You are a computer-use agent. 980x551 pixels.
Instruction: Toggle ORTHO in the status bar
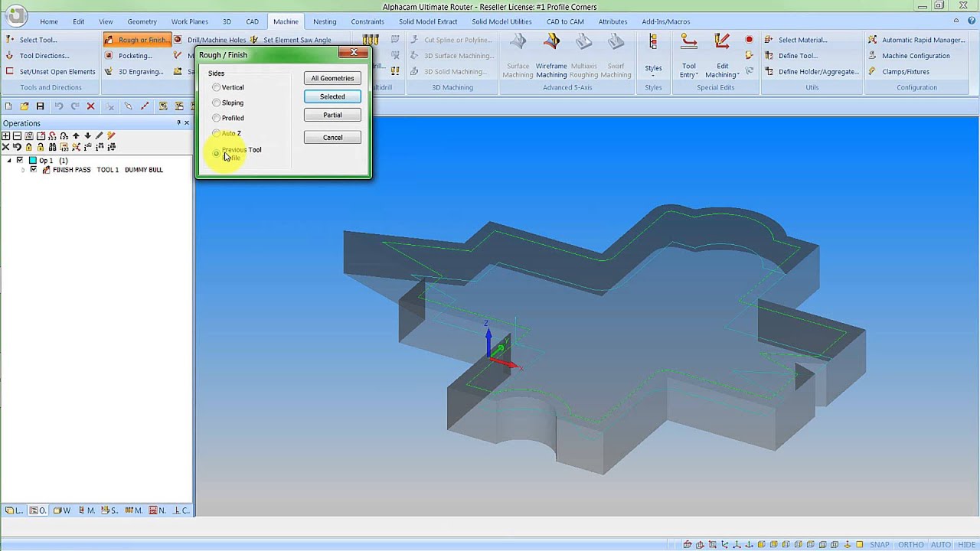pyautogui.click(x=911, y=545)
